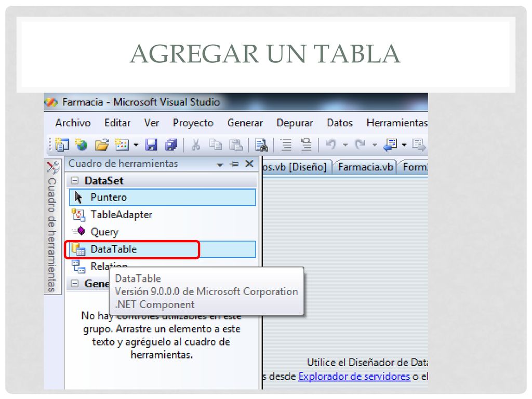Open the Archivo menu
Viewport: 532px width, 399px height.
point(73,123)
